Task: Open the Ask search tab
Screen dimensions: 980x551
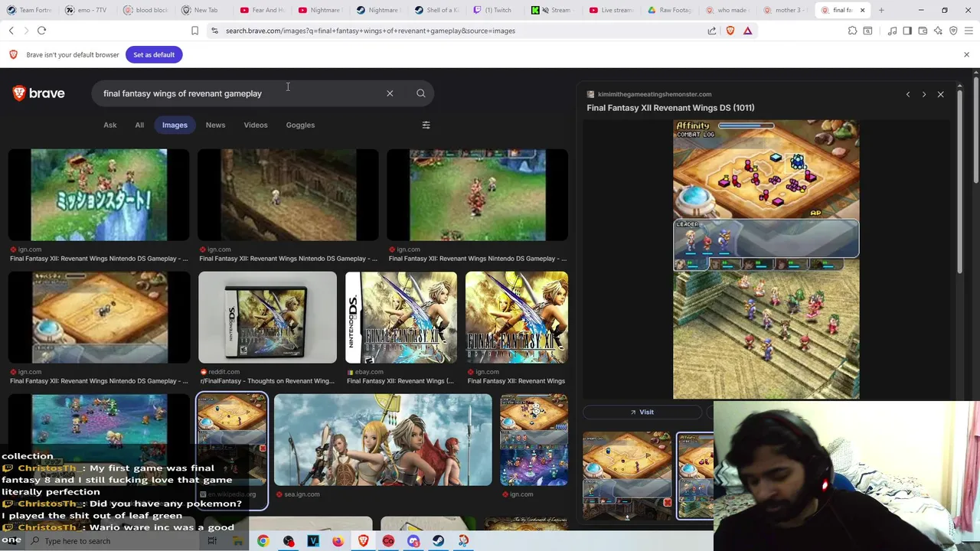Action: (110, 125)
